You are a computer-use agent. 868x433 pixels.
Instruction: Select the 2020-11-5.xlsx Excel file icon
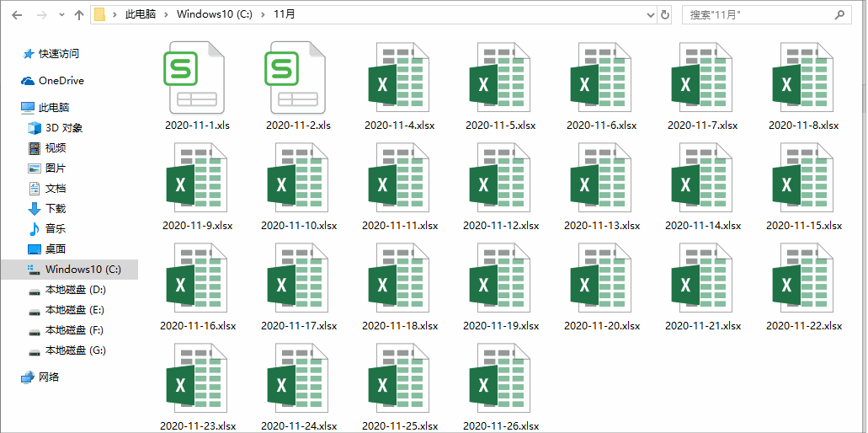500,78
